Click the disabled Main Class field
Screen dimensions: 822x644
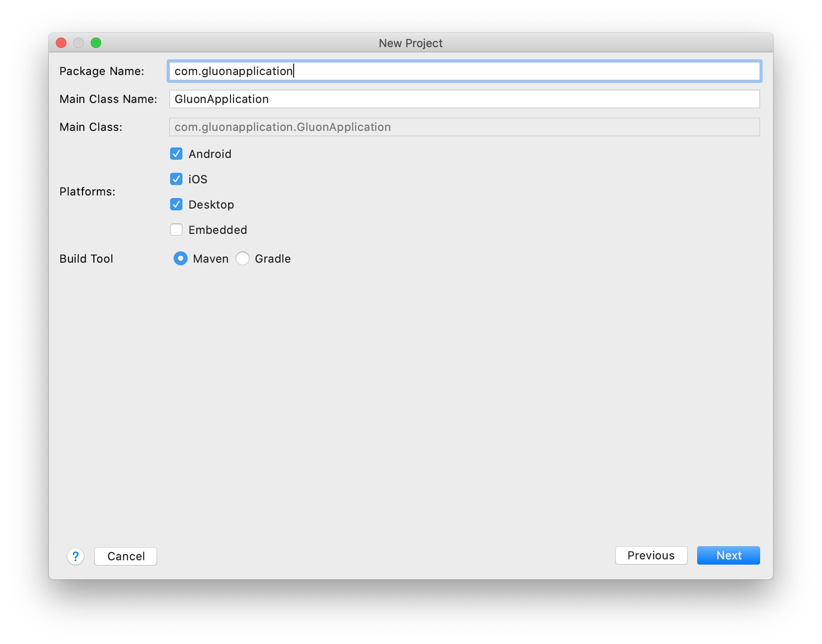(465, 127)
